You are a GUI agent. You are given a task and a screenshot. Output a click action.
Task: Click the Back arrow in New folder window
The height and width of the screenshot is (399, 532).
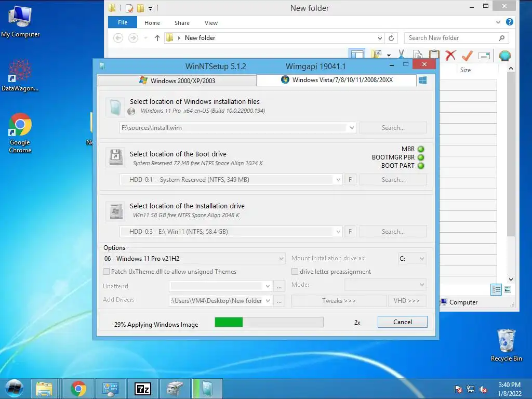[x=118, y=38]
